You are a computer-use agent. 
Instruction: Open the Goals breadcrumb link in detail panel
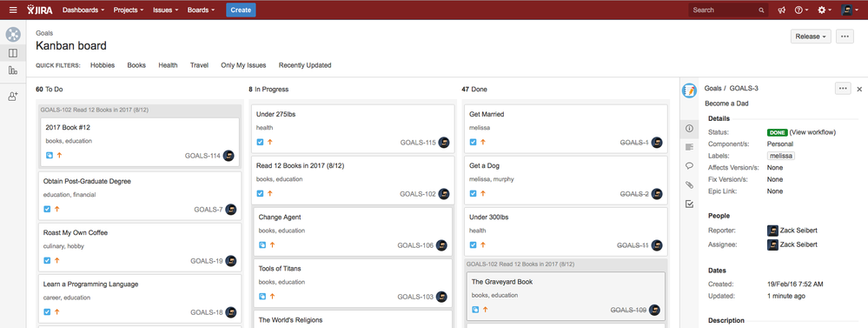(713, 88)
